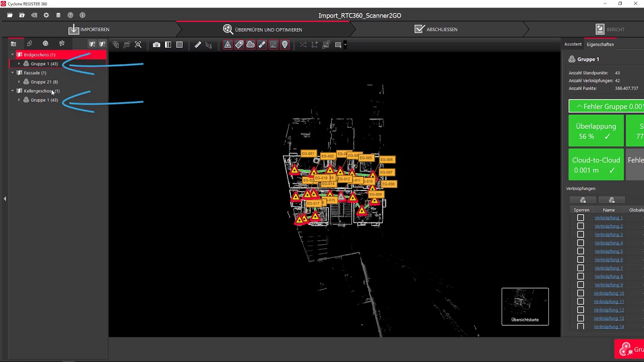Image resolution: width=644 pixels, height=362 pixels.
Task: Select the EG-006 setup label in viewer
Action: pos(386,159)
